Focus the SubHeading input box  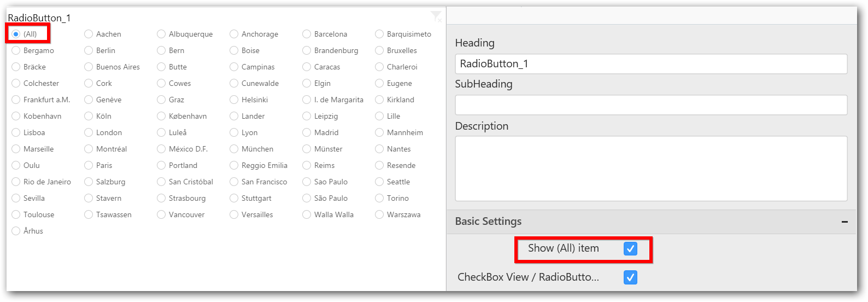click(650, 105)
